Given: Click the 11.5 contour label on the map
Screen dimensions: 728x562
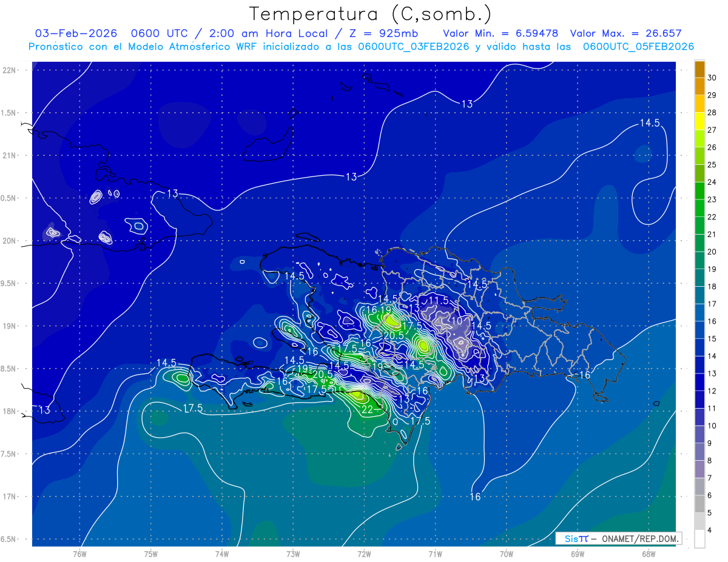Looking at the screenshot, I should pos(439,300).
